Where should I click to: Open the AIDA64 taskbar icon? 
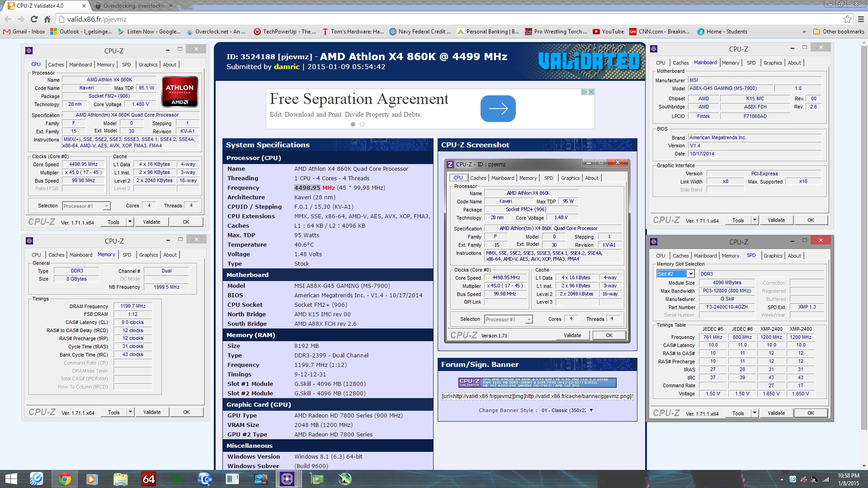coord(148,479)
